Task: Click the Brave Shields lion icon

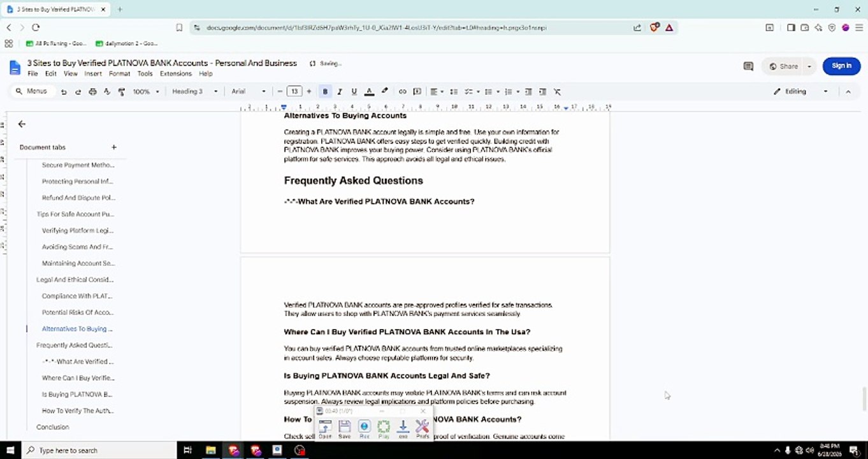Action: coord(654,27)
